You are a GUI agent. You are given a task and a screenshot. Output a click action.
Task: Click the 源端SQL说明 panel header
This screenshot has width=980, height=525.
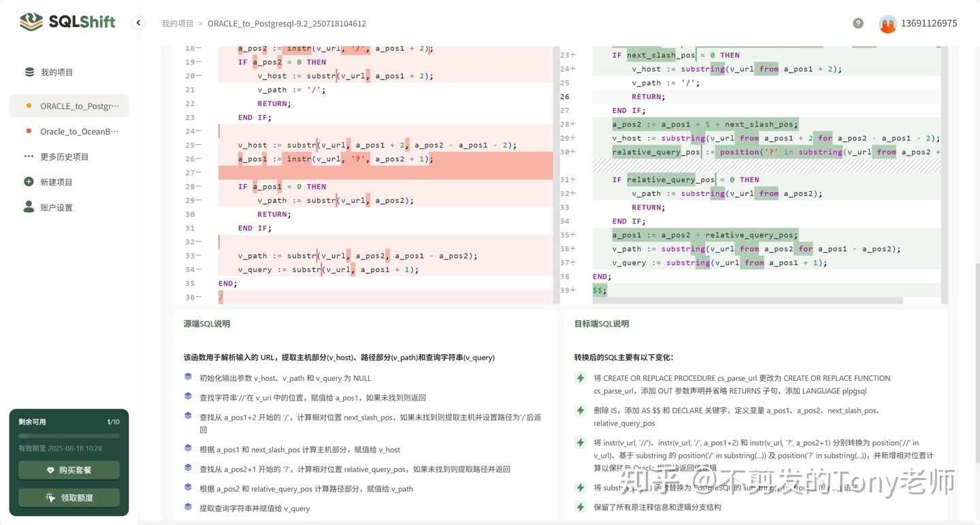tap(206, 323)
